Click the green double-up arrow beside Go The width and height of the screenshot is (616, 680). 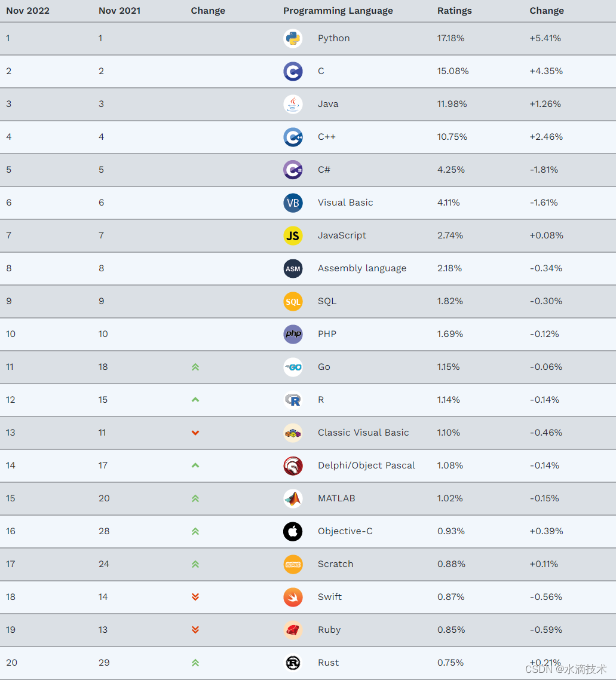click(195, 367)
